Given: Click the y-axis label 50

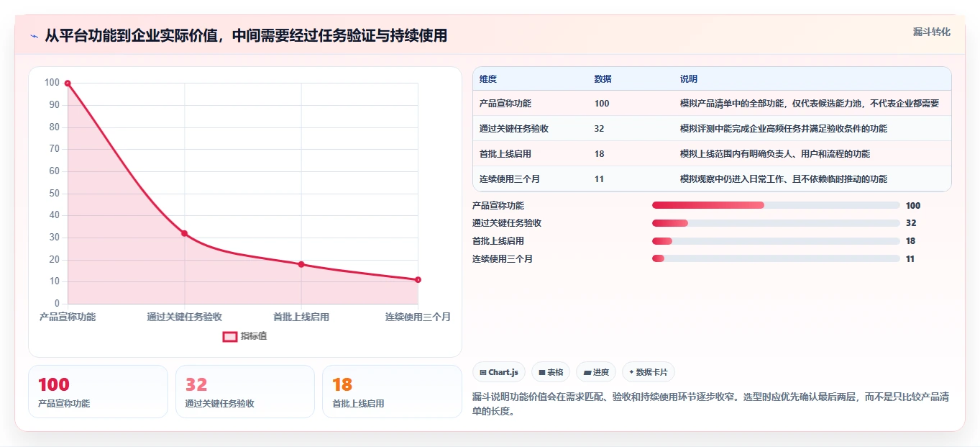Looking at the screenshot, I should pyautogui.click(x=54, y=194).
